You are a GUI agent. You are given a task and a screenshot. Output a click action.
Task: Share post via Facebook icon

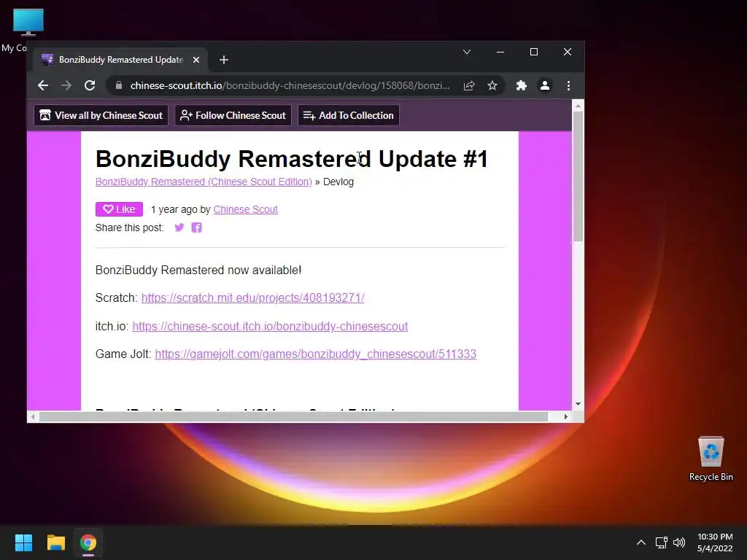pyautogui.click(x=197, y=227)
